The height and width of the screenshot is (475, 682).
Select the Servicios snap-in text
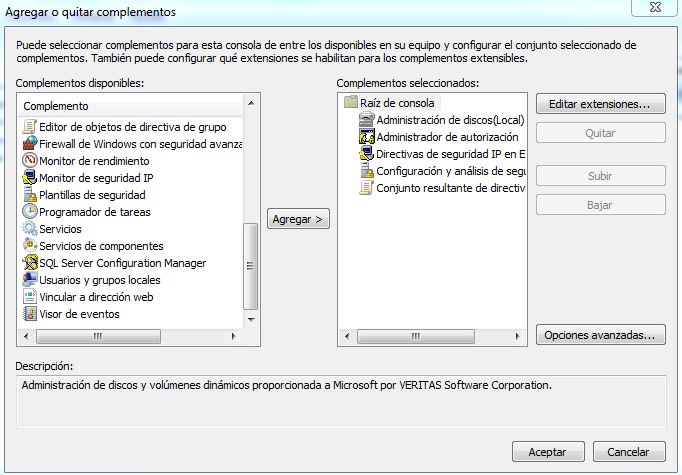(60, 229)
